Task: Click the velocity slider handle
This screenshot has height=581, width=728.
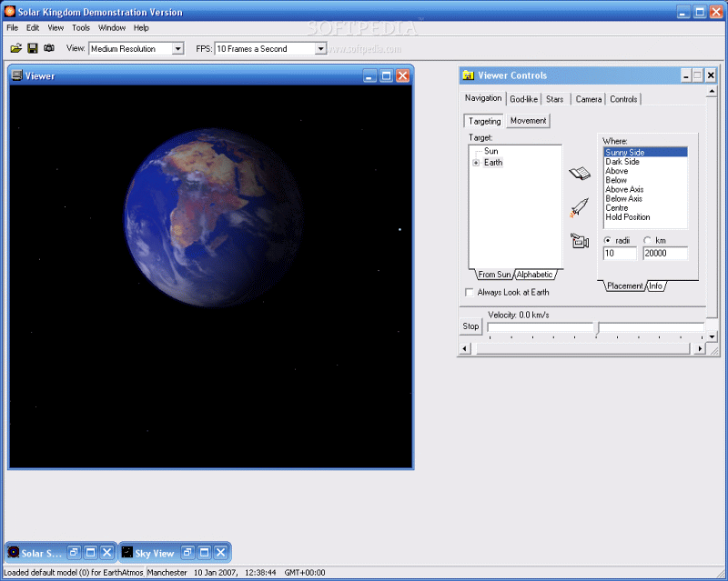Action: point(597,328)
